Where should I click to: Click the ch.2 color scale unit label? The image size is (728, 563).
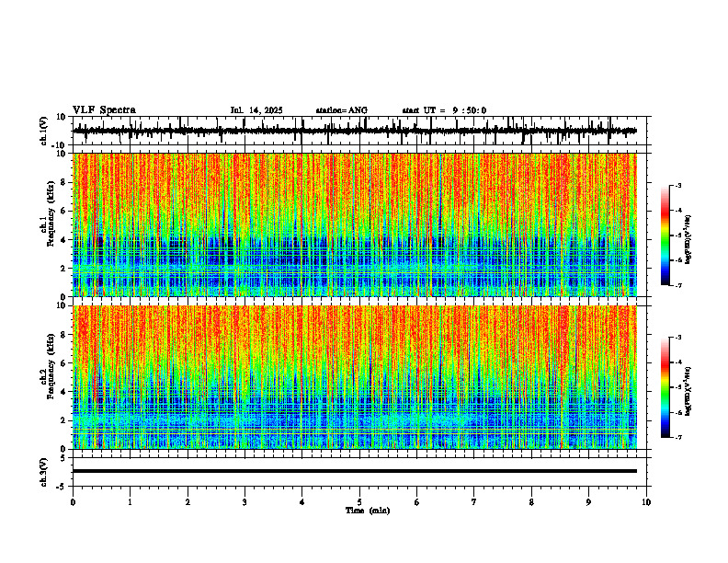(688, 391)
